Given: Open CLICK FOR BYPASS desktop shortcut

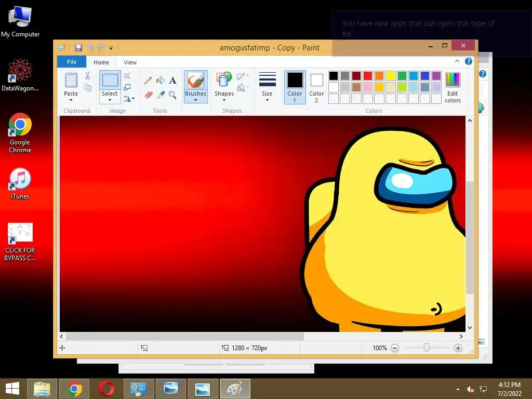Looking at the screenshot, I should pyautogui.click(x=20, y=242).
